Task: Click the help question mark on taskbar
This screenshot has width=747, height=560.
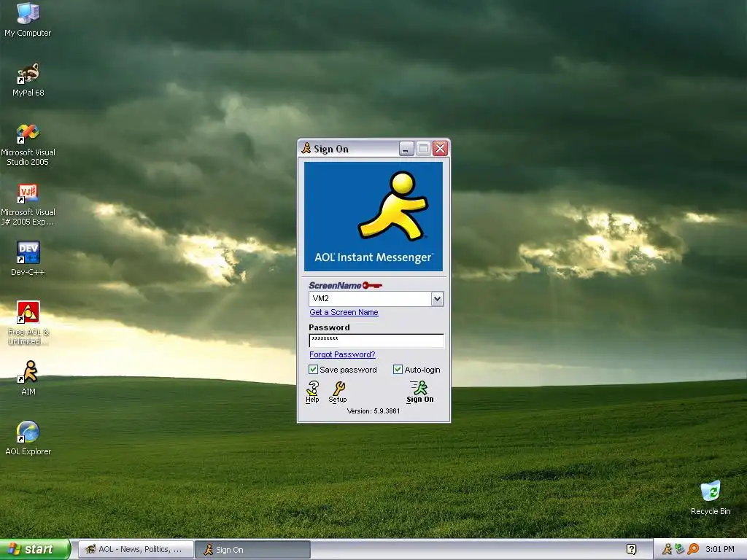Action: coord(631,549)
